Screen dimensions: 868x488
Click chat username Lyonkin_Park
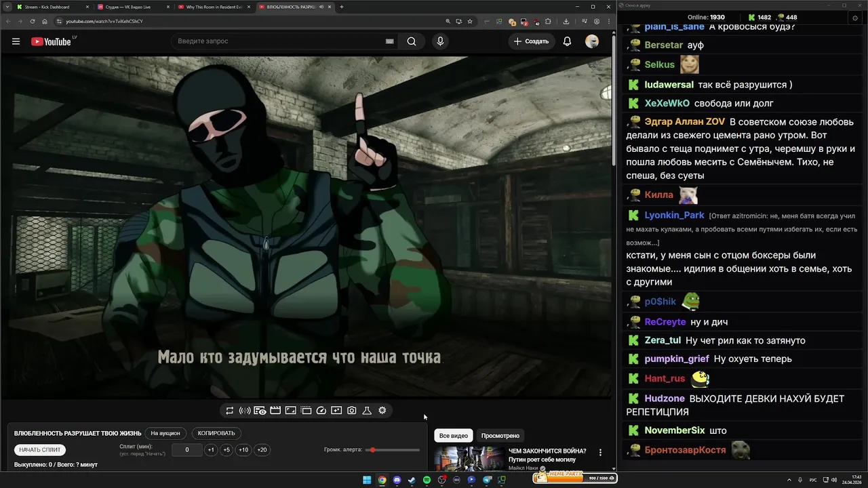pyautogui.click(x=674, y=215)
